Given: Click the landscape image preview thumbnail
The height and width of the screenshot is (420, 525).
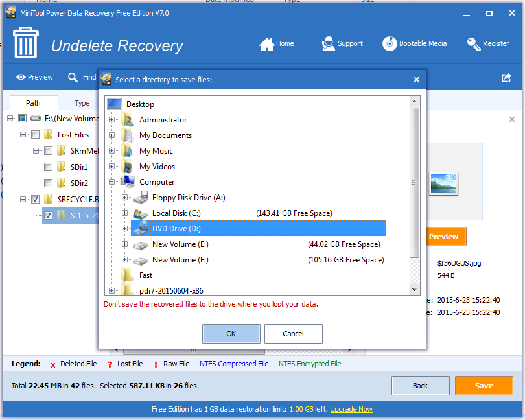Looking at the screenshot, I should [x=443, y=183].
